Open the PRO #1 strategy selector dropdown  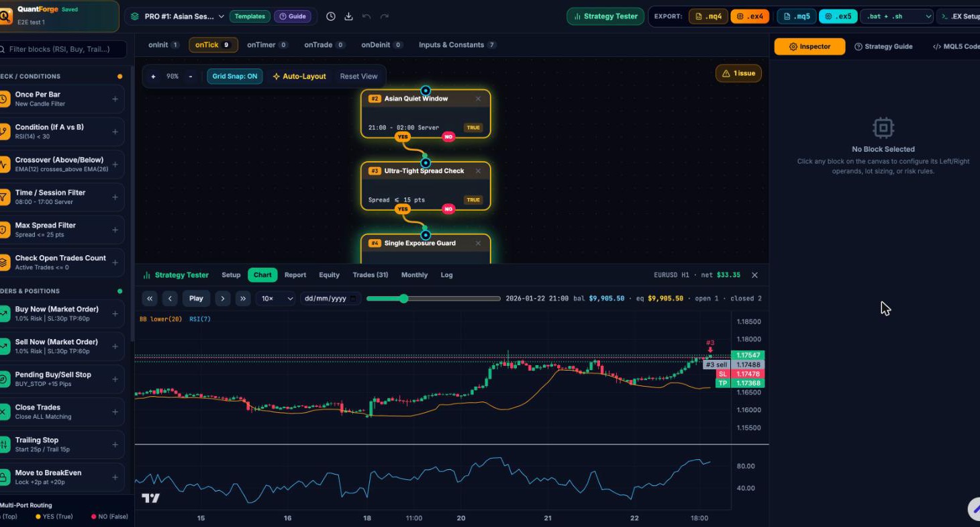(178, 17)
